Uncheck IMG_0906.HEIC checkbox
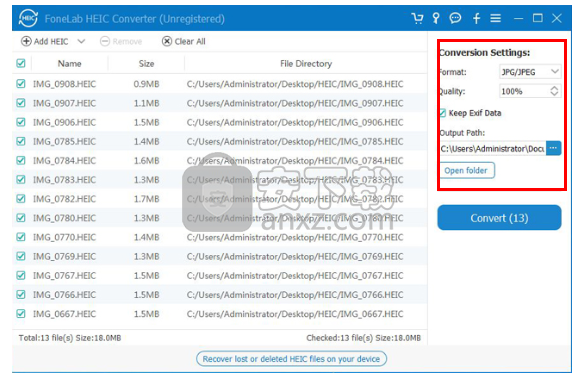The width and height of the screenshot is (581, 388). [21, 122]
